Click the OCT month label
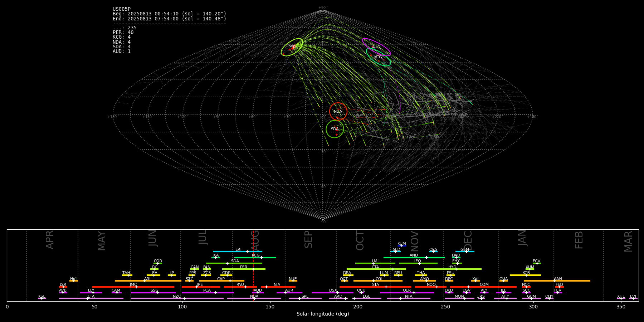644x322 pixels. [360, 240]
